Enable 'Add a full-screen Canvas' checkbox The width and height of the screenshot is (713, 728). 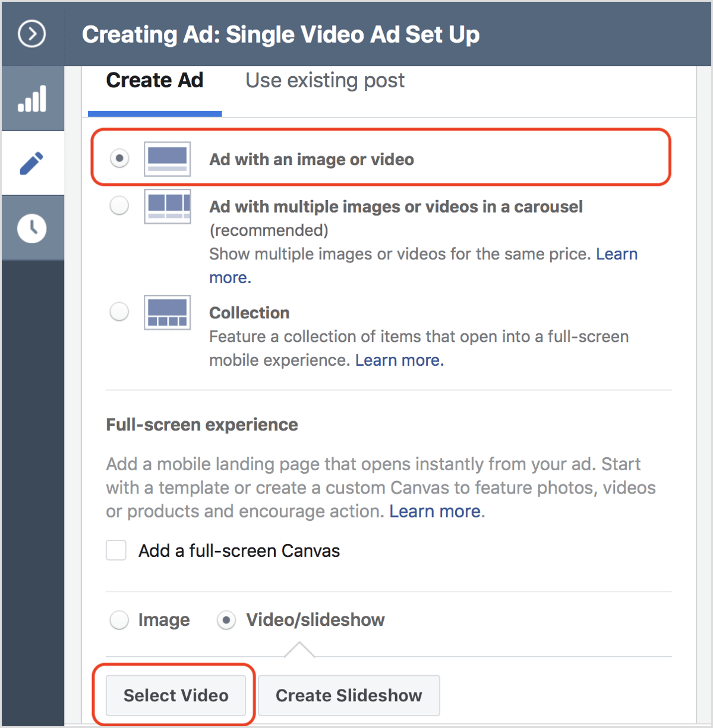click(116, 550)
